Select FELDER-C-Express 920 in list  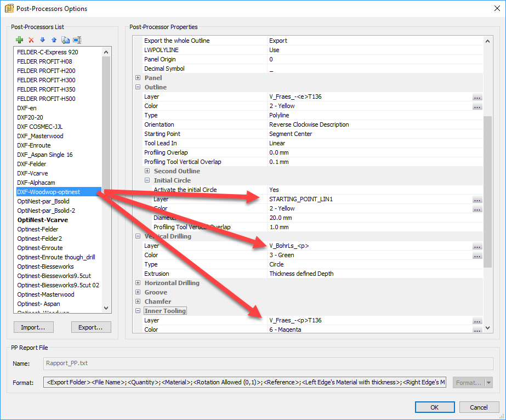click(x=48, y=52)
